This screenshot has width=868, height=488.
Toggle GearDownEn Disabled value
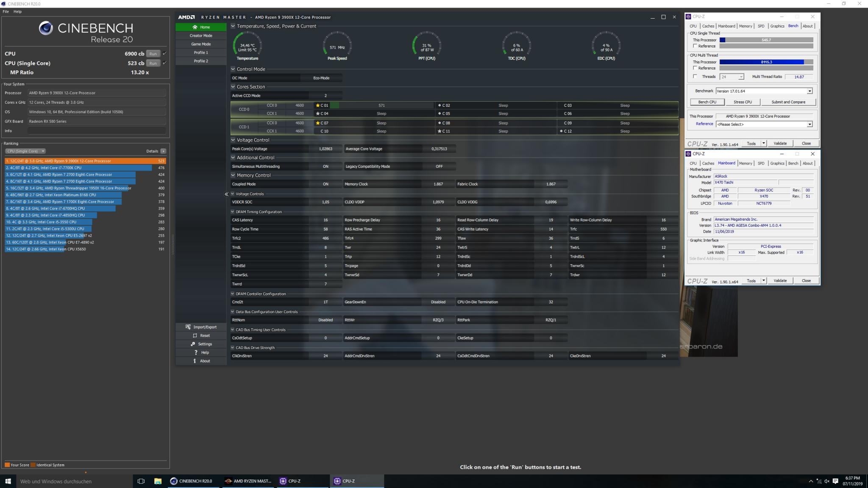click(438, 302)
